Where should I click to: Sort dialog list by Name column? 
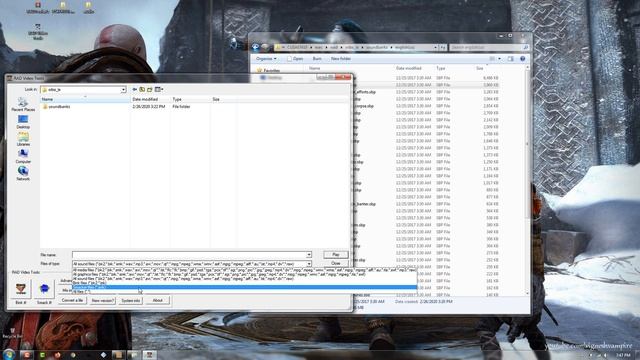tap(85, 99)
